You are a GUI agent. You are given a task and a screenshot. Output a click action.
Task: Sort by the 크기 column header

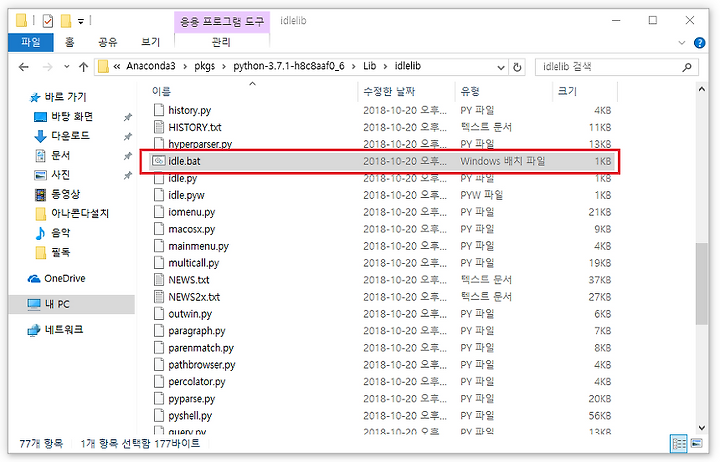point(567,91)
